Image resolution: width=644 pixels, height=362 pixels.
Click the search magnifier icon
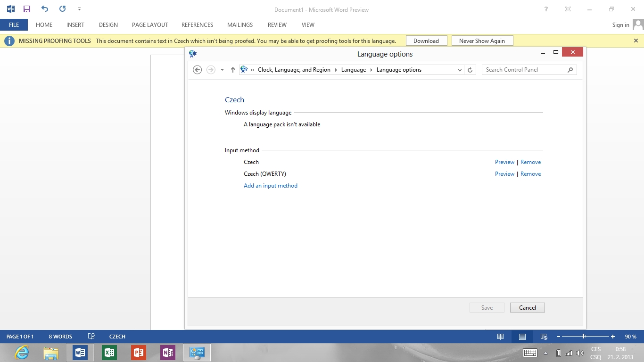(570, 70)
